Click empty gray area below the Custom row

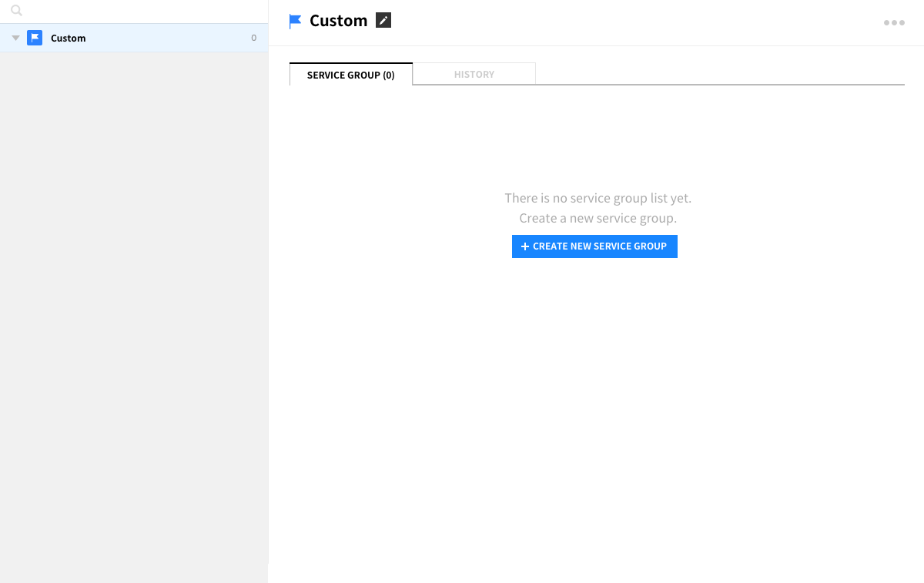pos(134,308)
